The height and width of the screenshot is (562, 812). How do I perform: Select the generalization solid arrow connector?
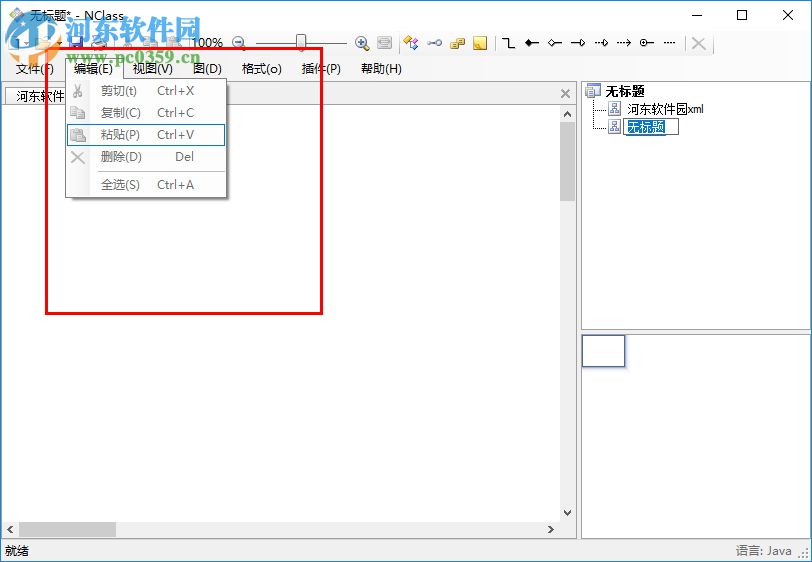pos(578,42)
